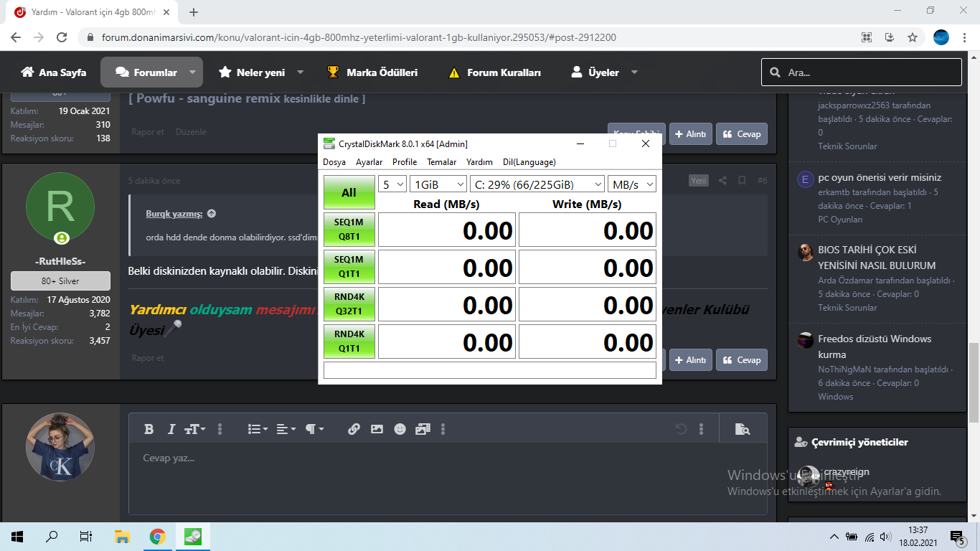Run the SEQ1M Q1T1 test

click(x=349, y=267)
